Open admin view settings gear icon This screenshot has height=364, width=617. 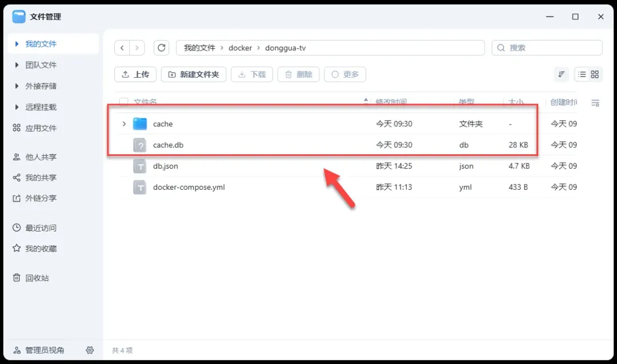tap(90, 350)
